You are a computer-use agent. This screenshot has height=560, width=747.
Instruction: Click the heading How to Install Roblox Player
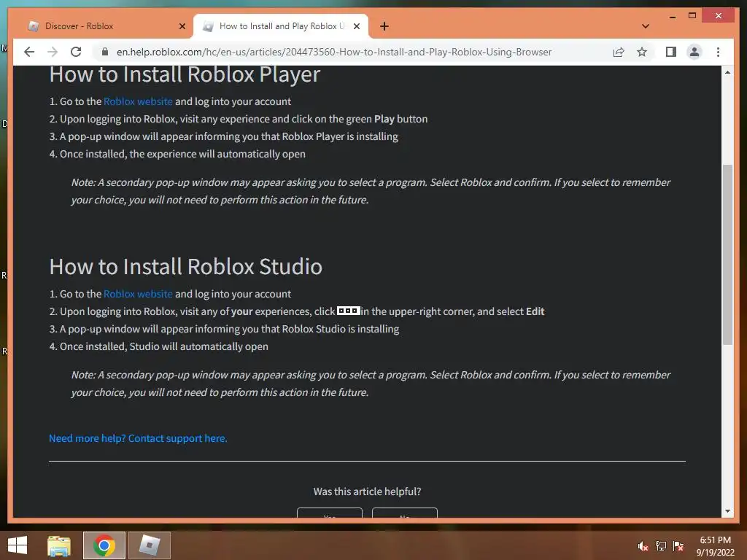[x=185, y=74]
